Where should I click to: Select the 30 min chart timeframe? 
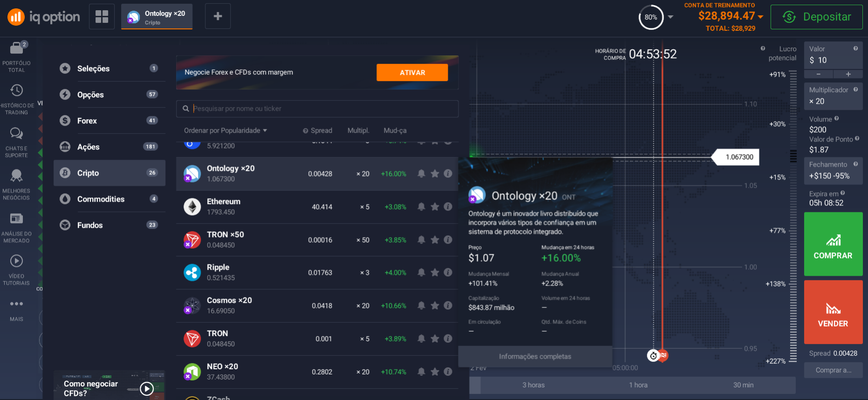(743, 385)
